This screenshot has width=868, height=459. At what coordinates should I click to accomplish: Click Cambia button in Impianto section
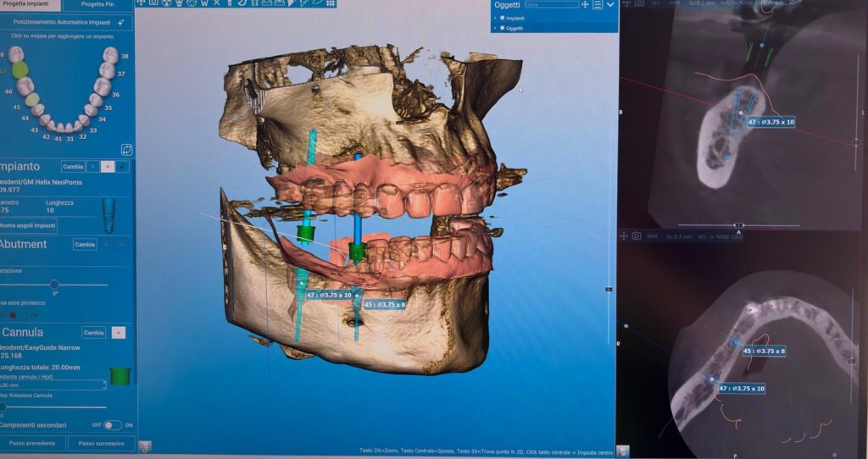click(73, 167)
